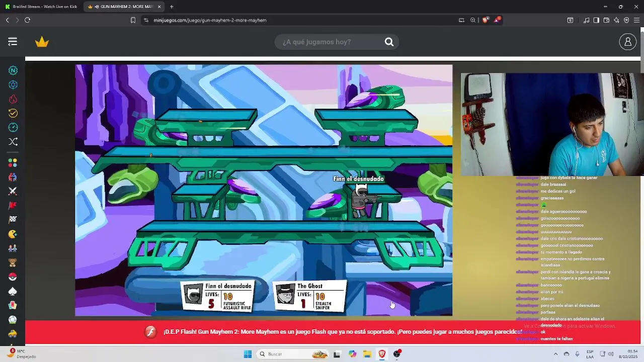Image resolution: width=644 pixels, height=362 pixels.
Task: Open OBS Studio from taskbar
Action: coord(397,354)
